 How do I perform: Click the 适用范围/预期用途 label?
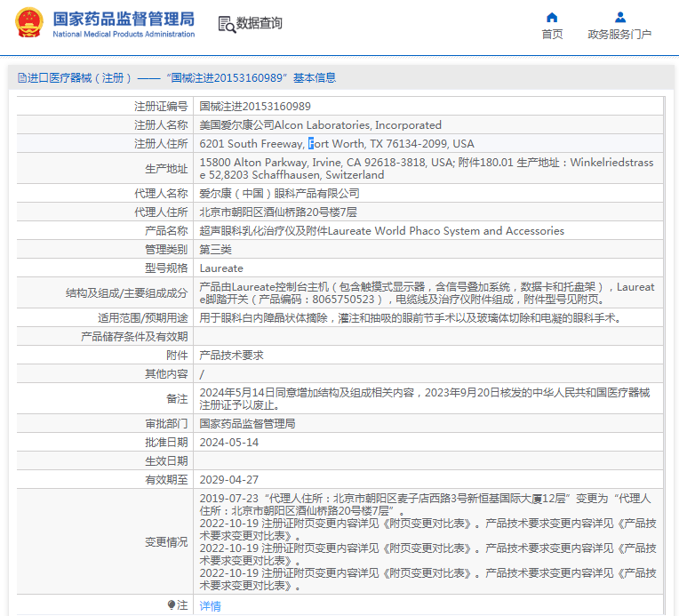[x=143, y=318]
